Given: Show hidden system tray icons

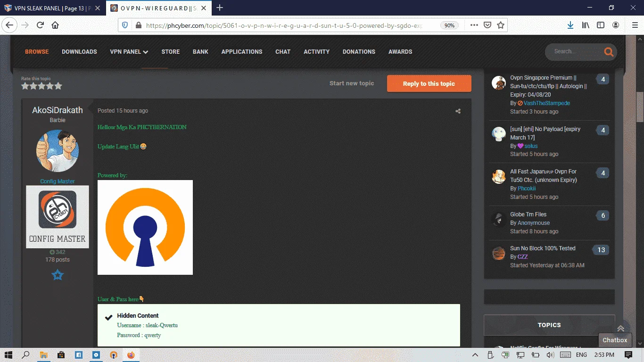Looking at the screenshot, I should tap(475, 355).
